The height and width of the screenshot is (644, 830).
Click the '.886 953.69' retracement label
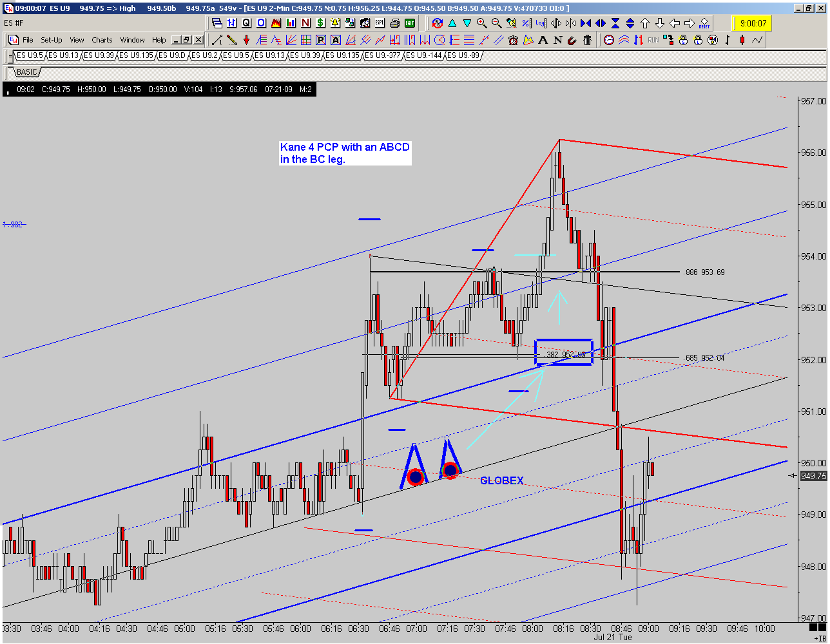[704, 272]
